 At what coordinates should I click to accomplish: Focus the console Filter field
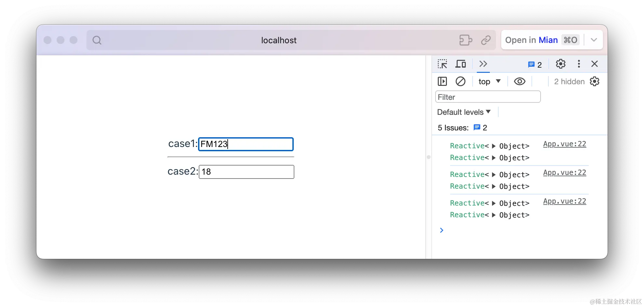(x=488, y=97)
